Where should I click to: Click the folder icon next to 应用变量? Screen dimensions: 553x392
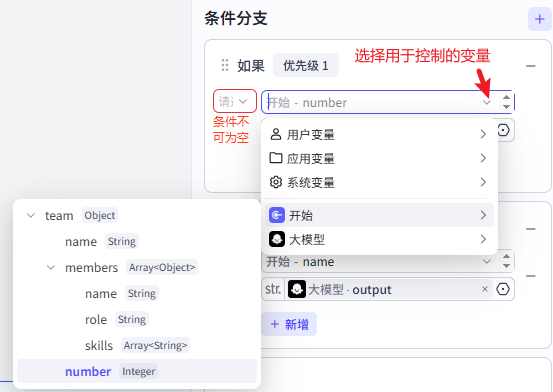[x=276, y=158]
